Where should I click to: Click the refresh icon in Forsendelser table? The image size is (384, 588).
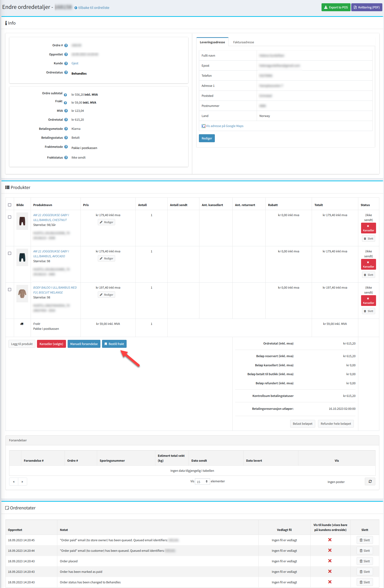pyautogui.click(x=370, y=481)
